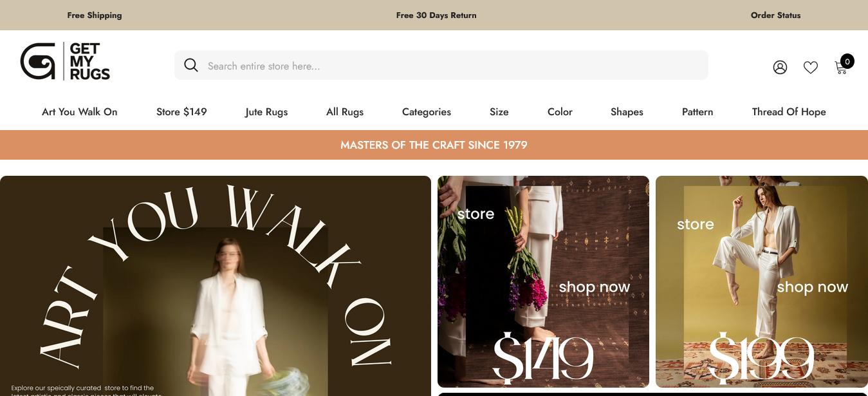Screen dimensions: 868x396
Task: Select Jute Rugs in navigation
Action: point(266,111)
